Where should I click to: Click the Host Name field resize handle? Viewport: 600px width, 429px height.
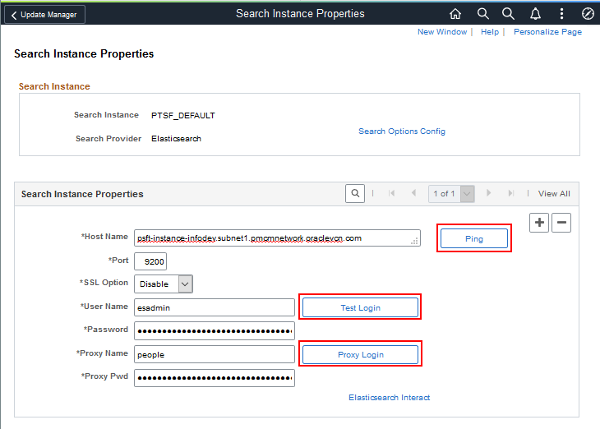[x=414, y=241]
